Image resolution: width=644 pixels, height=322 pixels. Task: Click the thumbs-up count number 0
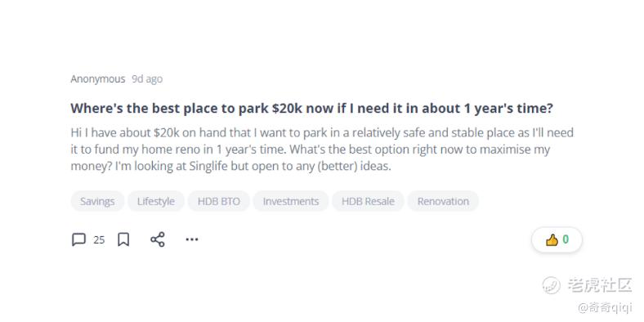[x=566, y=239]
